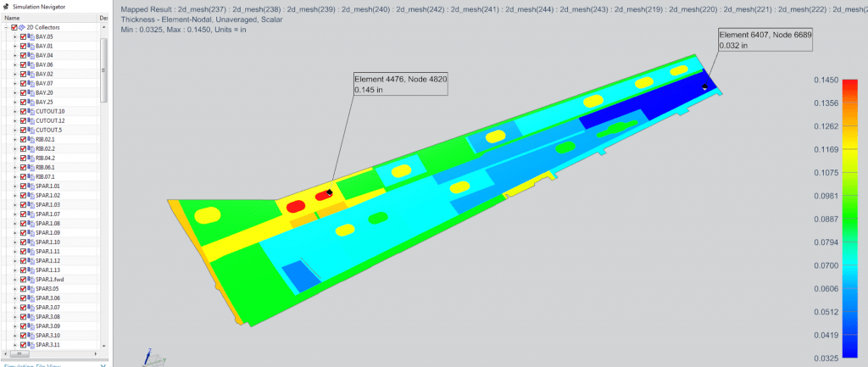Click the view triad orientation icon
Screen dimensions: 868x367
click(151, 357)
